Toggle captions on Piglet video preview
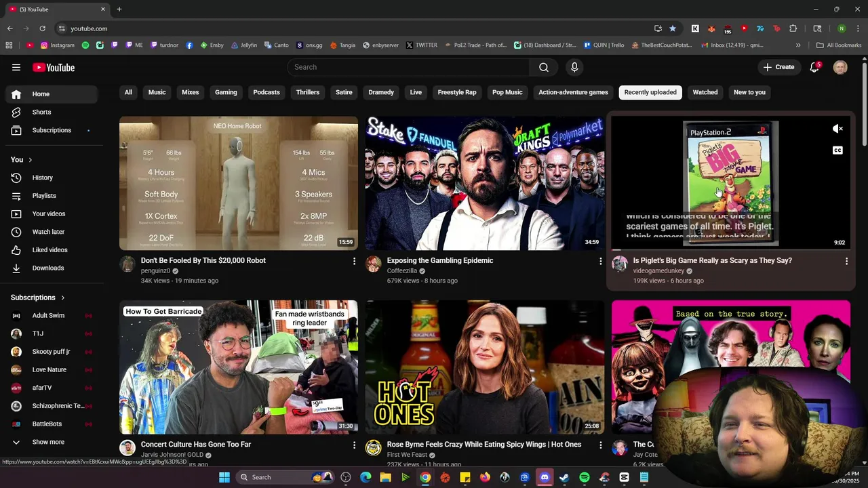The width and height of the screenshot is (868, 488). pos(838,150)
